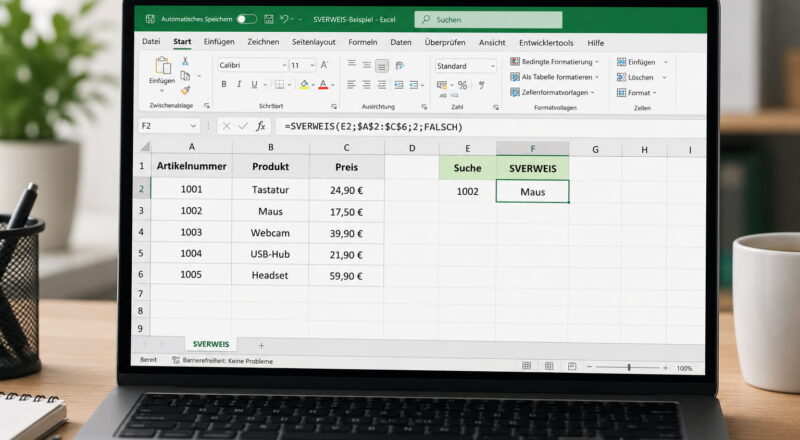Viewport: 800px width, 440px height.
Task: Open the Datei menu
Action: click(151, 41)
